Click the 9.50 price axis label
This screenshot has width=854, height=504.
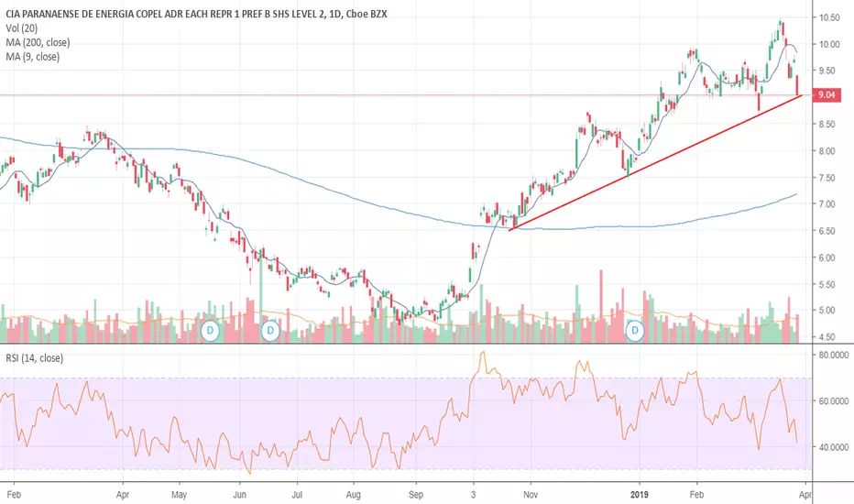(829, 71)
